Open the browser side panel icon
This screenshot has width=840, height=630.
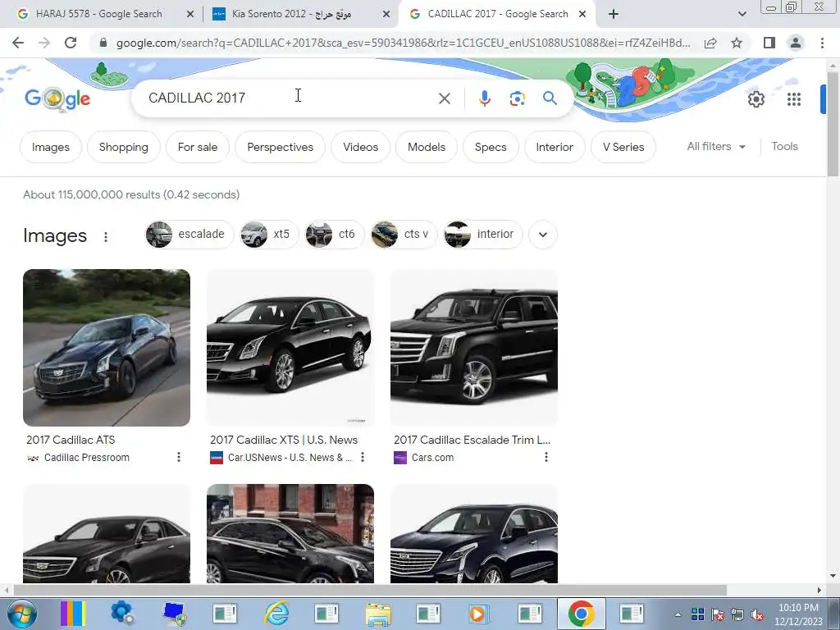[x=769, y=43]
